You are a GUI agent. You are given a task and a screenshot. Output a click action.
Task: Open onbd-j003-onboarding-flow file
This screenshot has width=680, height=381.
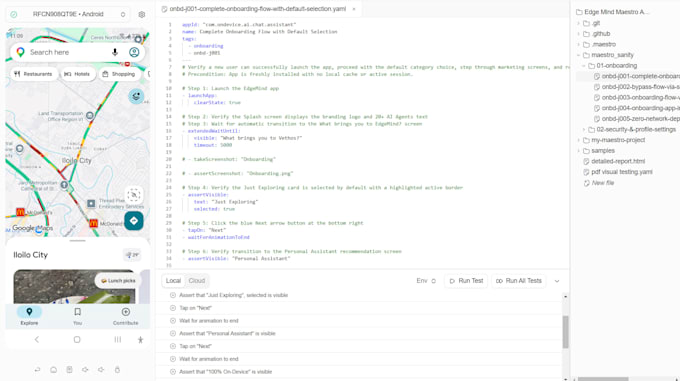637,98
